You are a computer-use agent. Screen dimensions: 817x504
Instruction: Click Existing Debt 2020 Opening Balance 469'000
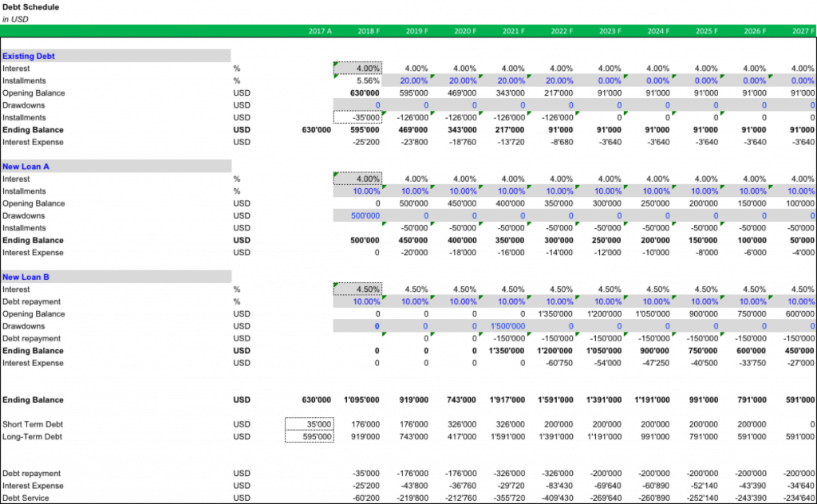coord(462,93)
